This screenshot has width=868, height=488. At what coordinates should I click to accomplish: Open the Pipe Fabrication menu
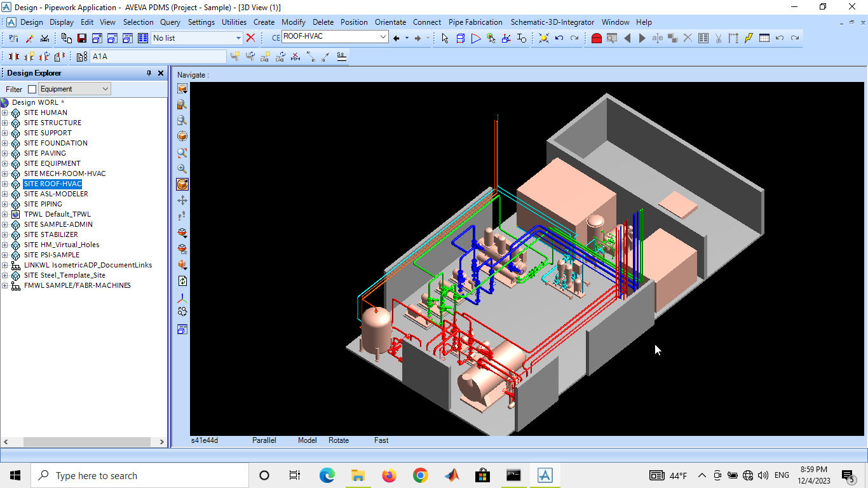click(475, 22)
